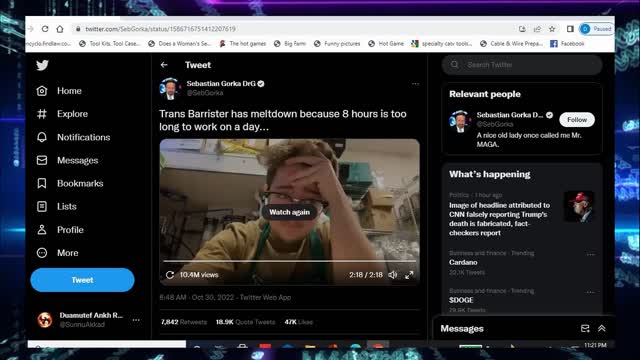Expand the More menu in the sidebar
Screen dimensions: 640x360
(x=58, y=253)
